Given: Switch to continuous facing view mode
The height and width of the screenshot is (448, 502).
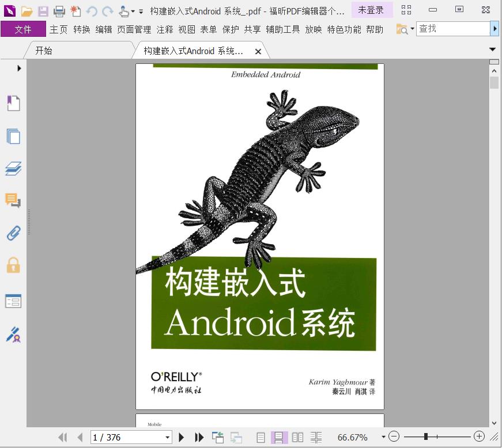Looking at the screenshot, I should click(x=316, y=438).
